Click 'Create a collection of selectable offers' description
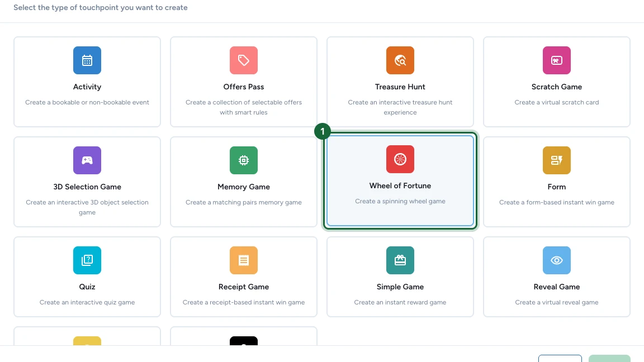 pos(244,107)
